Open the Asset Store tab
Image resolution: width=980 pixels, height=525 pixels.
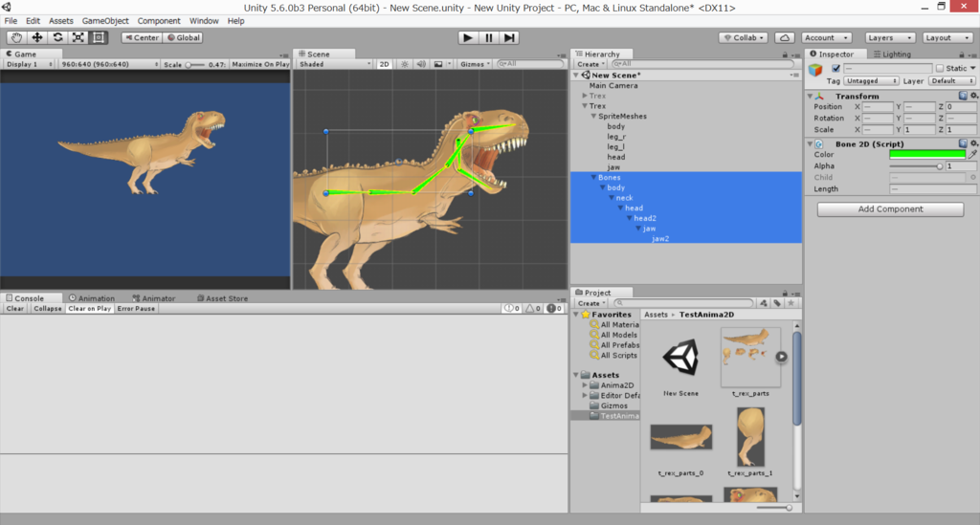coord(222,298)
